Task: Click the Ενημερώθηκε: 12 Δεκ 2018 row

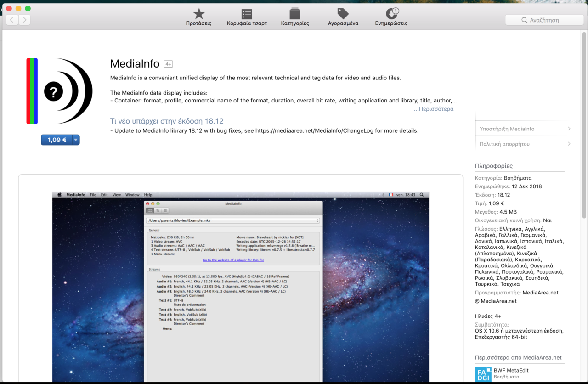Action: 509,186
